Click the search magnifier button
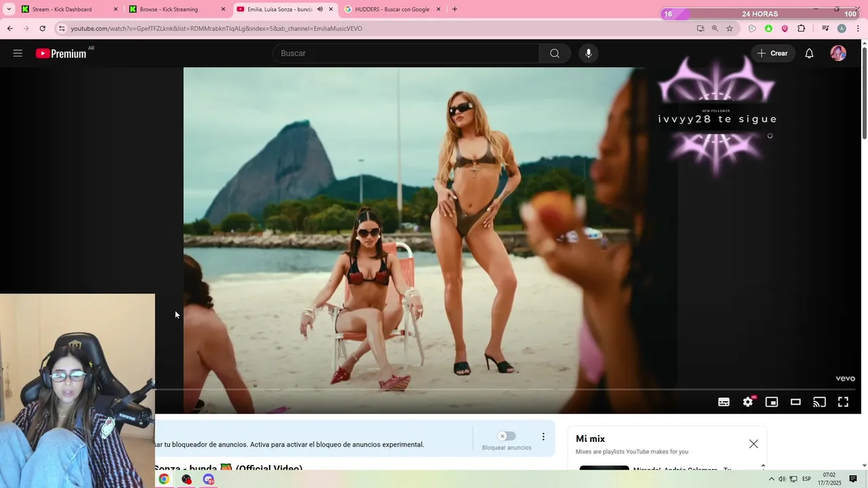The width and height of the screenshot is (868, 488). (x=555, y=54)
